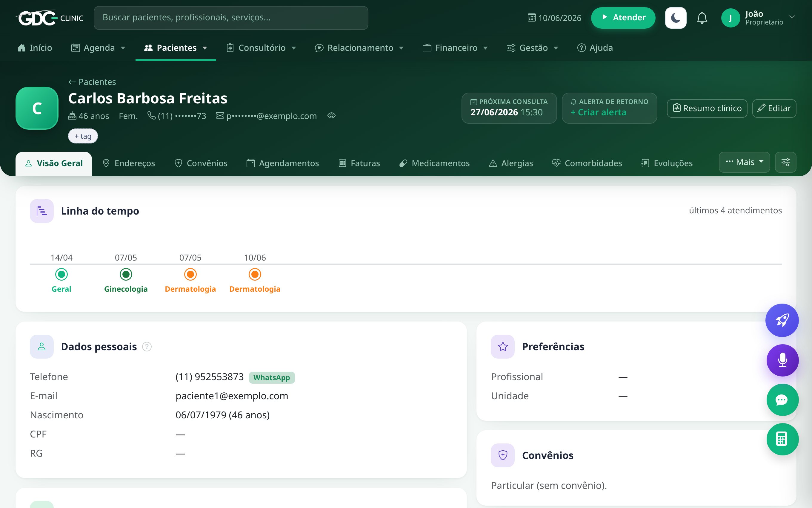812x508 pixels.
Task: Click the Preferências star icon
Action: 503,346
